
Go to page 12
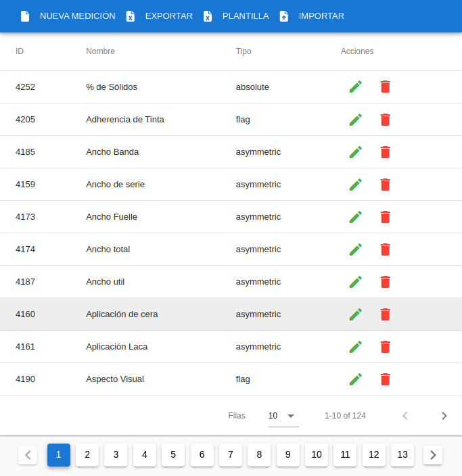tap(374, 455)
